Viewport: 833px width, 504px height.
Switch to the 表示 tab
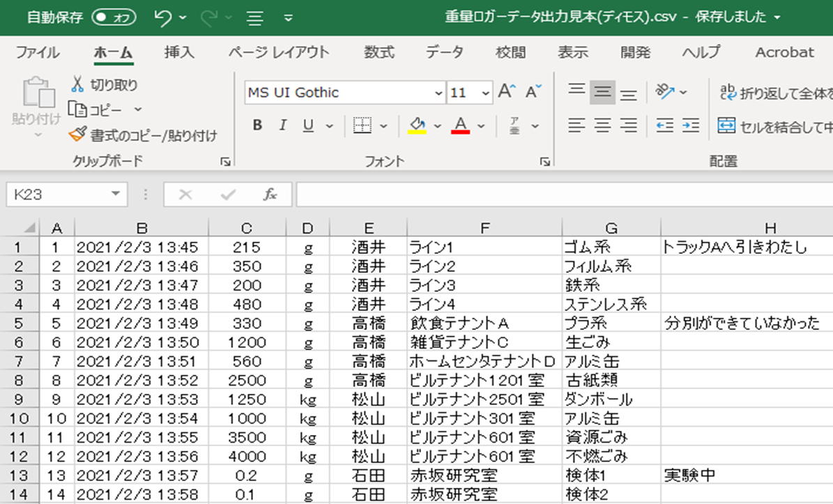[x=573, y=52]
